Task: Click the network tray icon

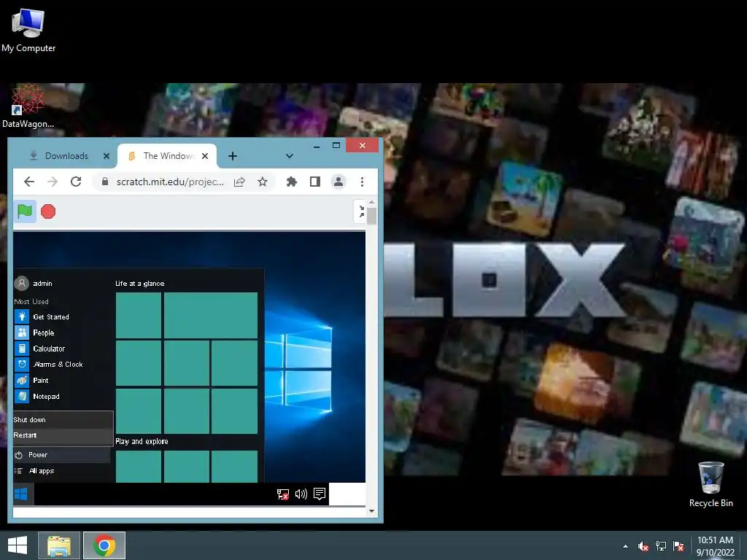Action: tap(661, 546)
